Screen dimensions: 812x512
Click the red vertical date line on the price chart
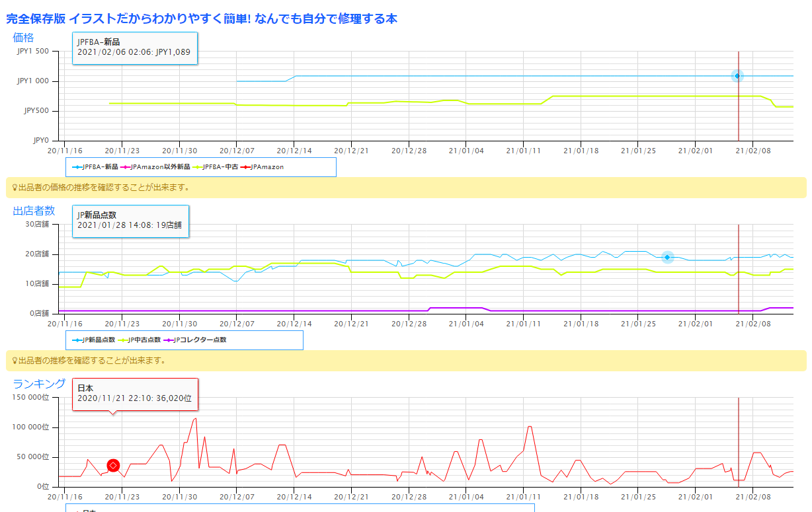pyautogui.click(x=739, y=112)
